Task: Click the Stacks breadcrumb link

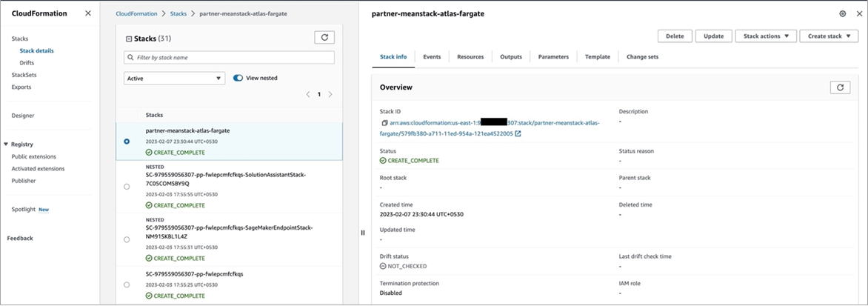Action: point(178,13)
